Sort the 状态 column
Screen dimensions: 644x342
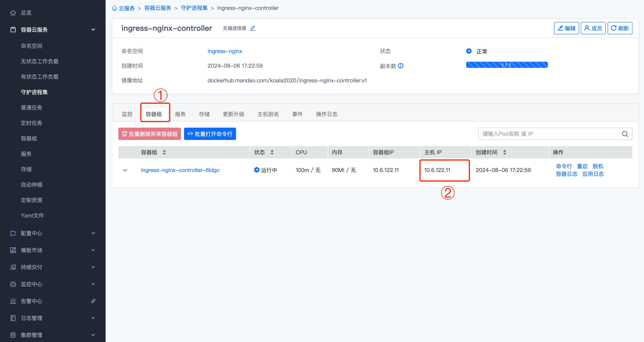[x=272, y=152]
